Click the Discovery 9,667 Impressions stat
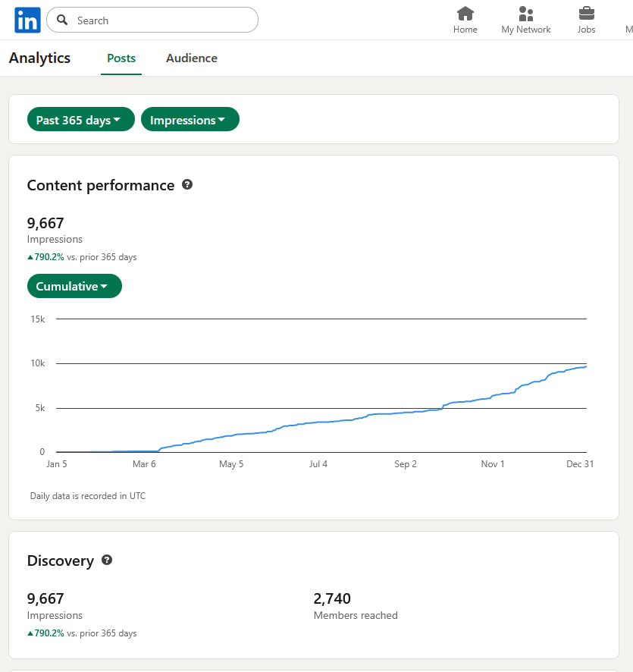633x672 pixels. (x=45, y=599)
